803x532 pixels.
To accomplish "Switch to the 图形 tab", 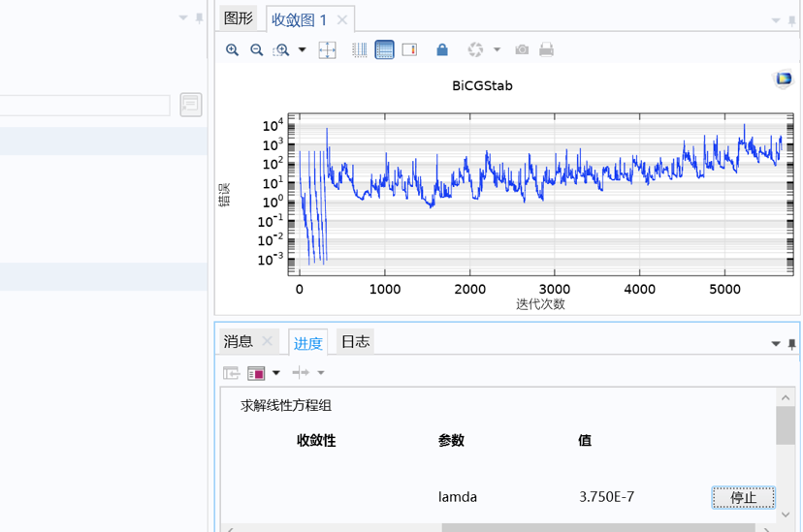I will click(x=239, y=18).
